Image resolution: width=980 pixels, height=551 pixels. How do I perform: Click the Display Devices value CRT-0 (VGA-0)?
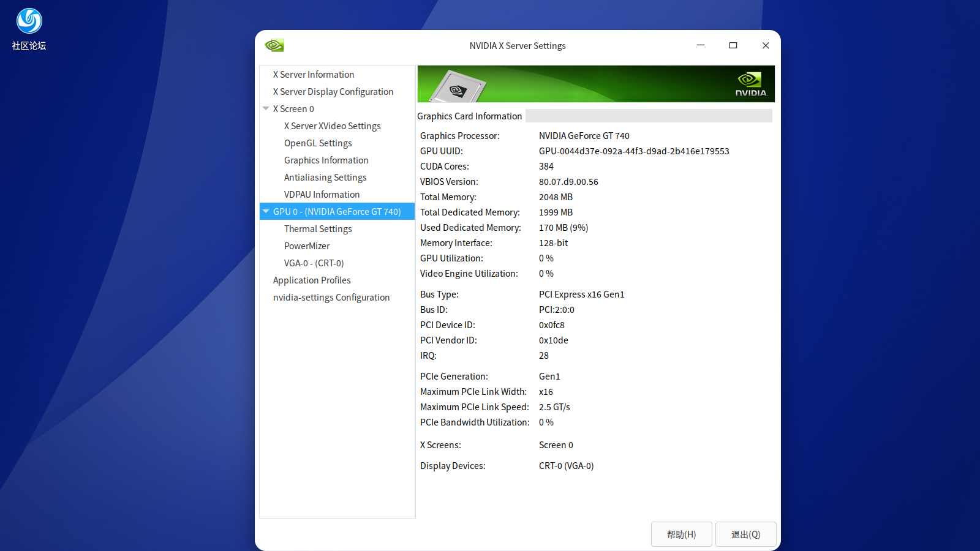(x=567, y=466)
